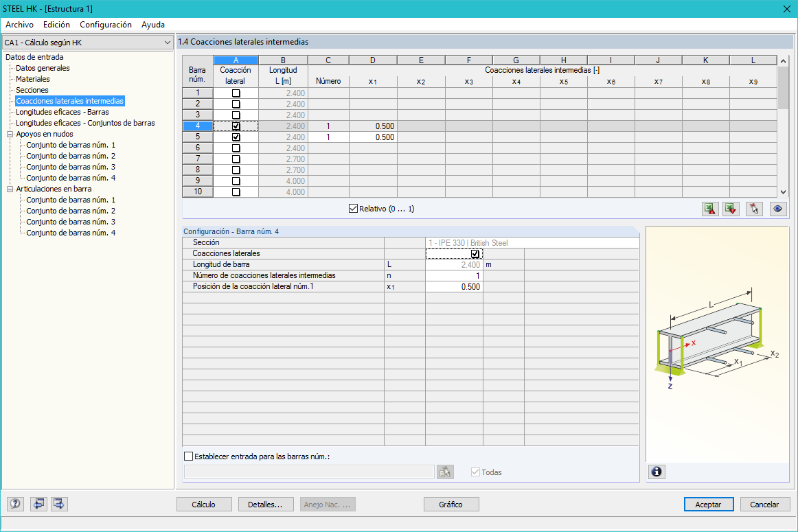Toggle Coacciones laterales checkbox in configuration panel
This screenshot has height=532, width=798.
click(475, 254)
